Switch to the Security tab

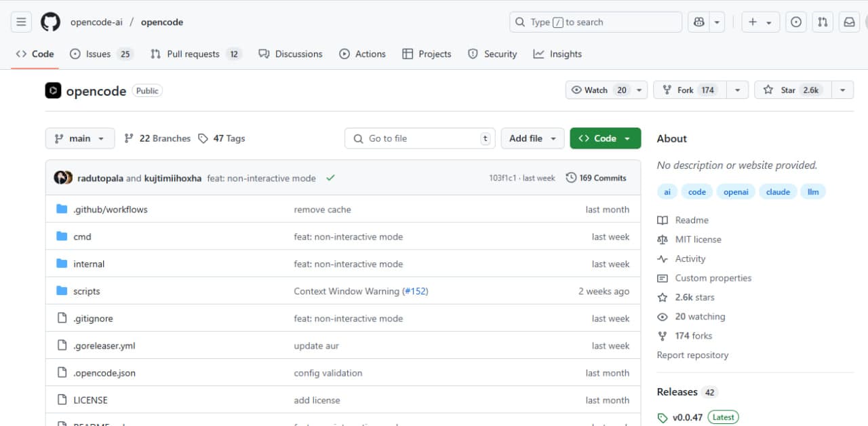492,54
